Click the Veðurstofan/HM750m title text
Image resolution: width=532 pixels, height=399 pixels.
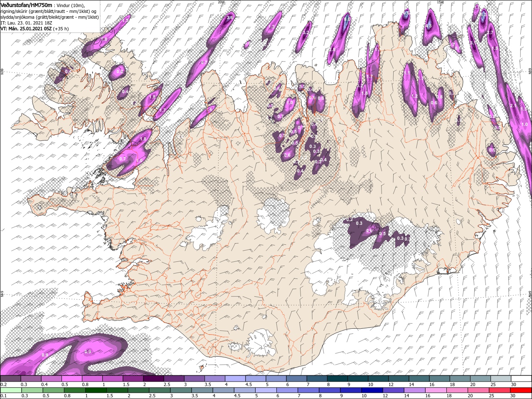pos(26,5)
